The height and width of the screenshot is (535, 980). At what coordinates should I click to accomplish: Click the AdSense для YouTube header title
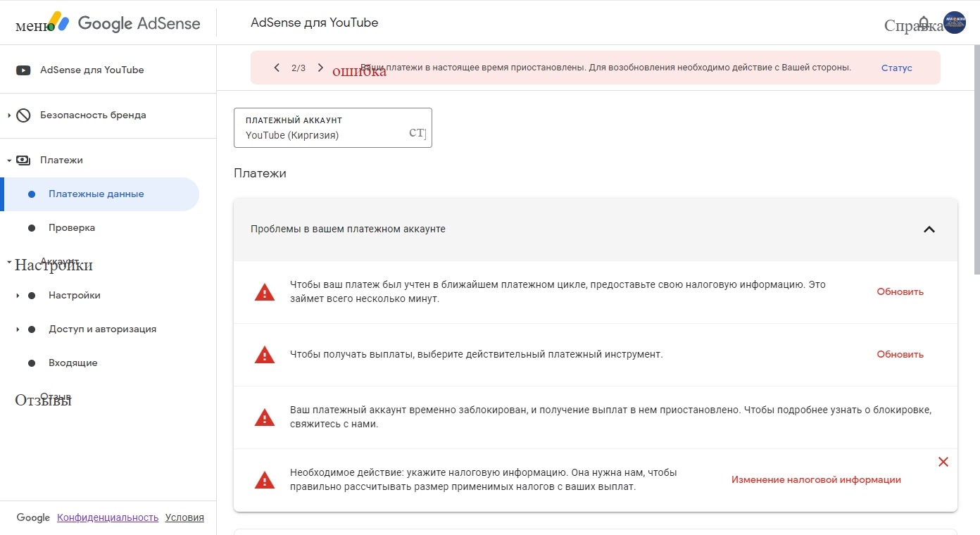pyautogui.click(x=314, y=23)
